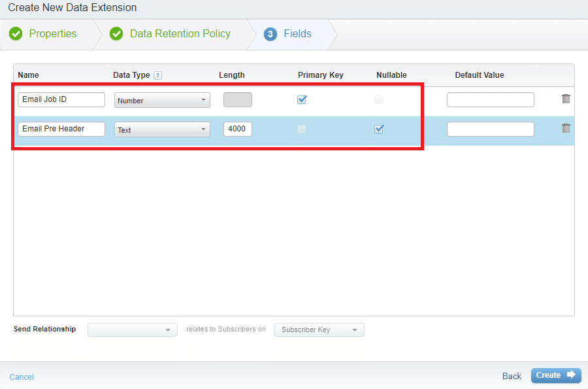This screenshot has width=588, height=389.
Task: Click the Name column header
Action: click(x=28, y=75)
